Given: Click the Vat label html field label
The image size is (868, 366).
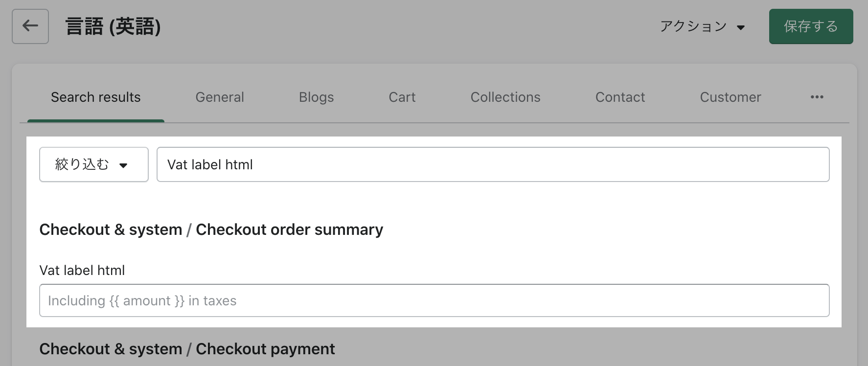Looking at the screenshot, I should click(82, 270).
